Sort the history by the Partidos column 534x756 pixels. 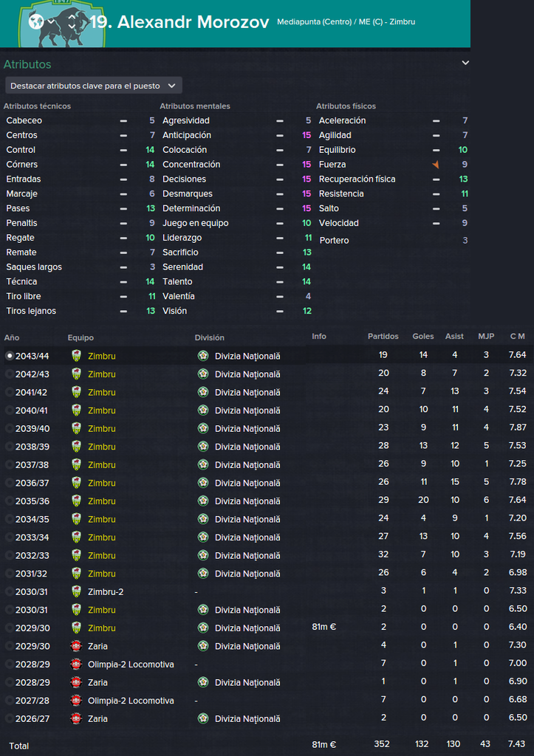[x=383, y=337]
